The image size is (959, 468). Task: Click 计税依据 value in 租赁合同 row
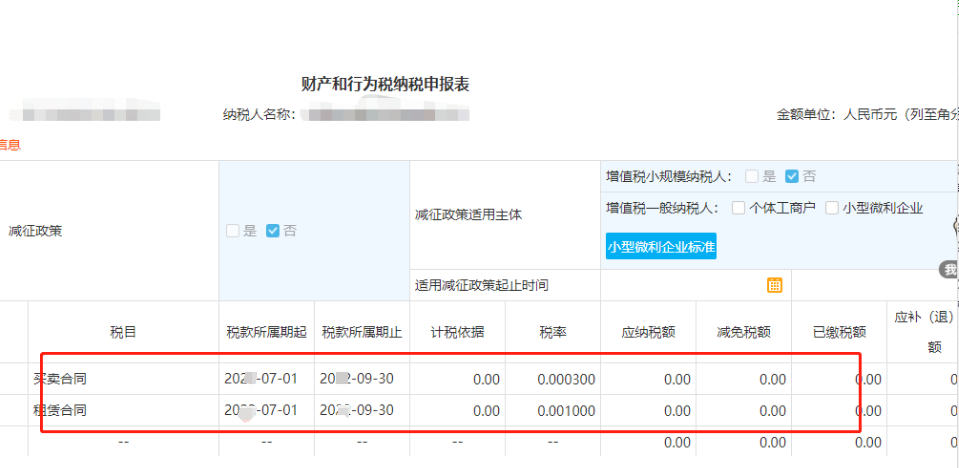486,410
